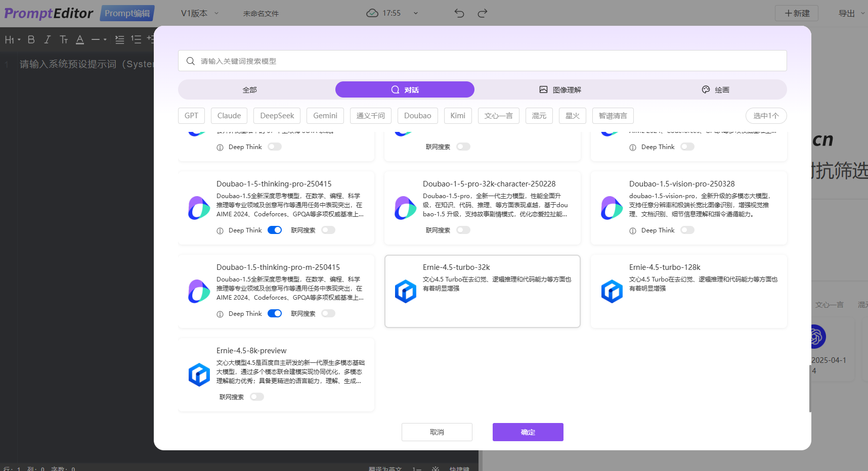This screenshot has width=868, height=471.
Task: Click the model keyword search field
Action: click(x=482, y=61)
